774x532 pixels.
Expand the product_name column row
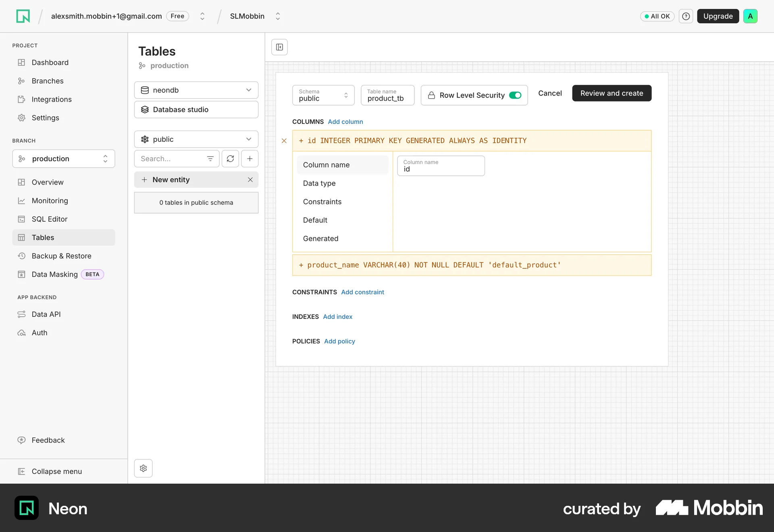tap(472, 265)
